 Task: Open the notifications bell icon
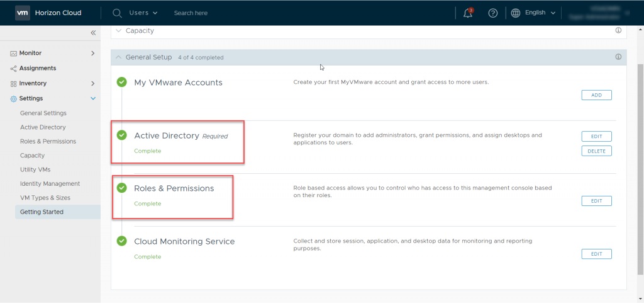467,13
